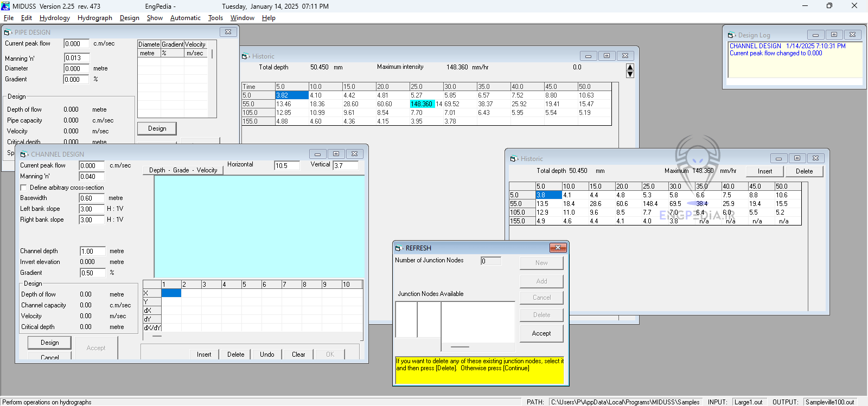Select the highlighted 148.360 cell in Historic table
Screen dimensions: 868x406
[422, 104]
